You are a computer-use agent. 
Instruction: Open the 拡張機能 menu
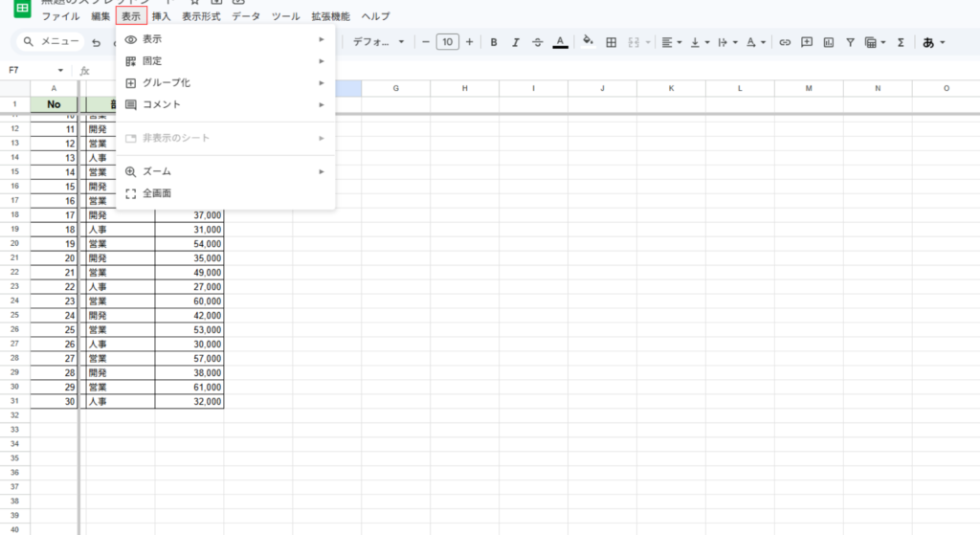[330, 16]
